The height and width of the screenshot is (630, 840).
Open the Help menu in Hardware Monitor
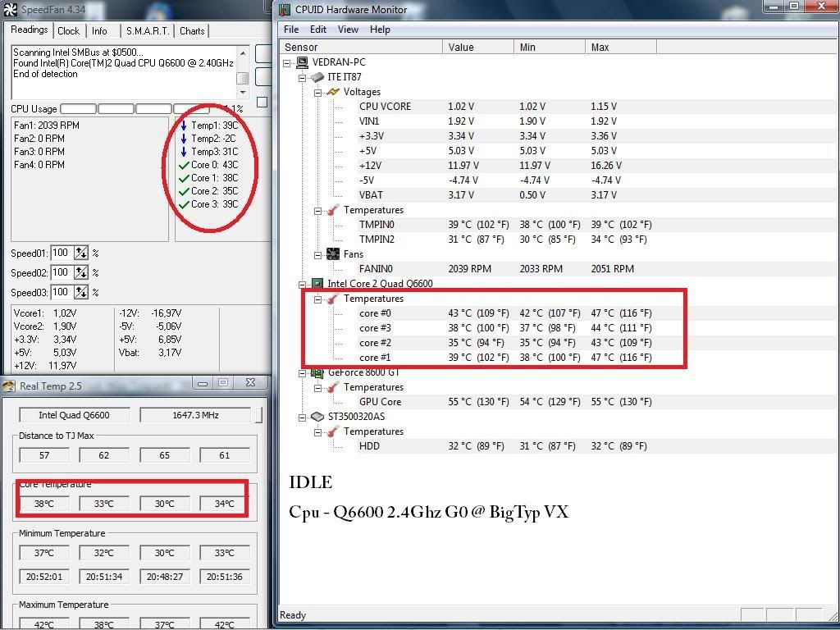click(380, 30)
